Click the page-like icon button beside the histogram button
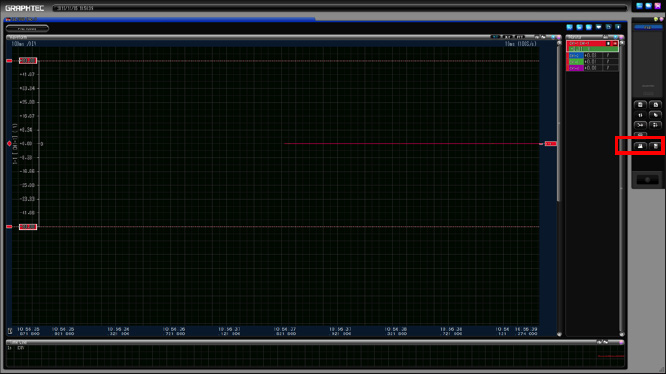The height and width of the screenshot is (375, 666). (x=655, y=146)
